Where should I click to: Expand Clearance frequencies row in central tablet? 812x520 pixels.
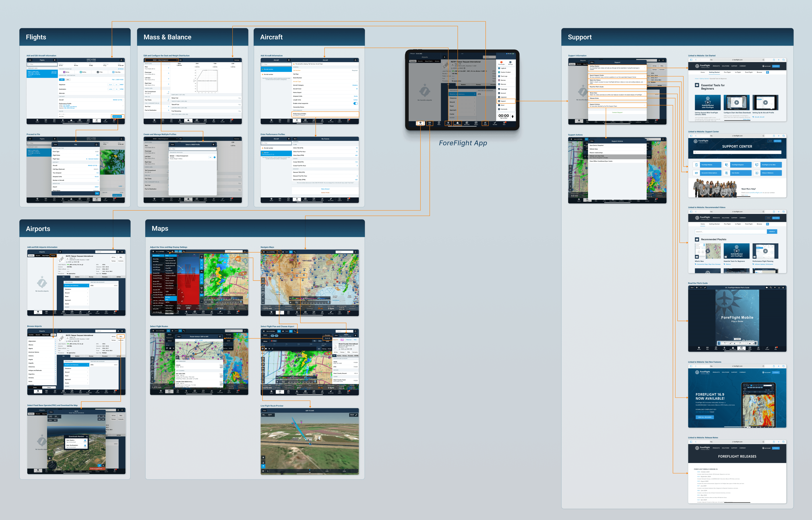tap(462, 98)
